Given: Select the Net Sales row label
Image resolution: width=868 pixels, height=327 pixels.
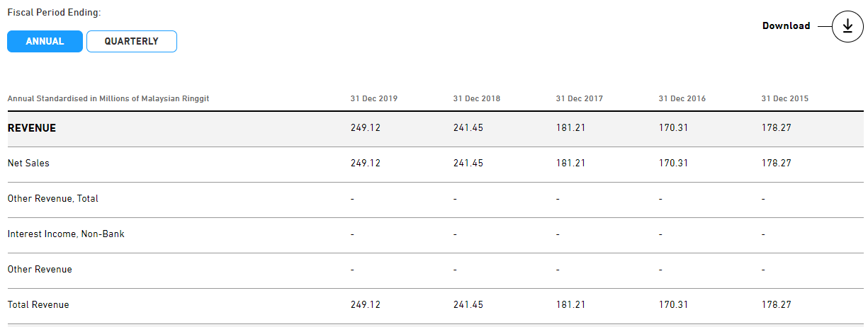Looking at the screenshot, I should pyautogui.click(x=28, y=163).
